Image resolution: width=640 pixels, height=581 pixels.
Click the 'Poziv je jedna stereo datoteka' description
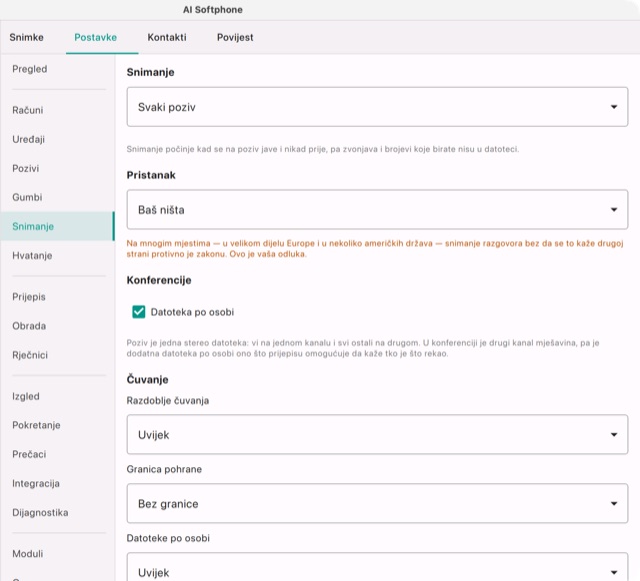pyautogui.click(x=363, y=348)
